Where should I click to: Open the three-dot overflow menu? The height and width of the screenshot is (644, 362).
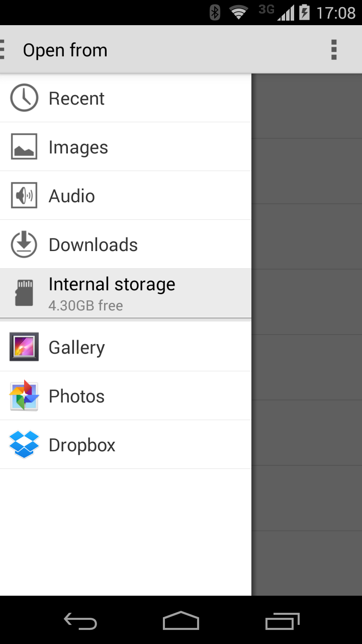(x=334, y=50)
